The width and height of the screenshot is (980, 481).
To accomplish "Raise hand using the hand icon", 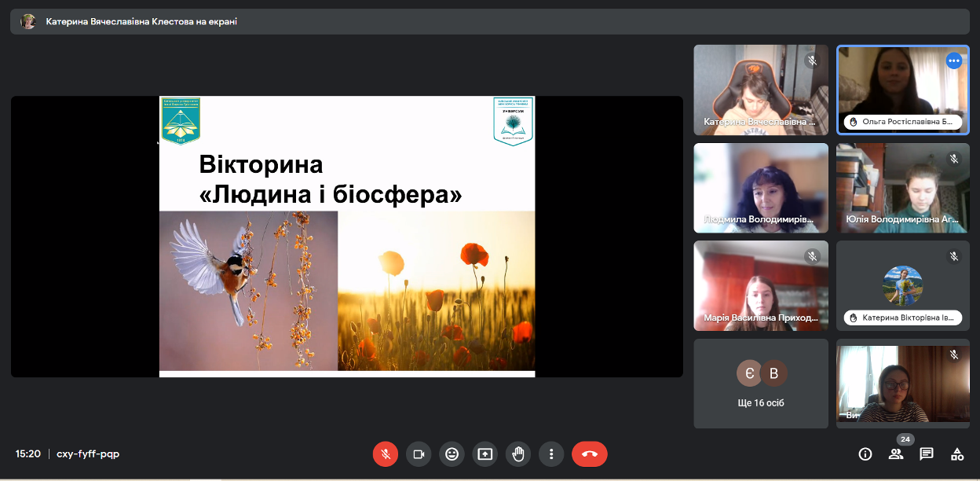I will point(518,453).
